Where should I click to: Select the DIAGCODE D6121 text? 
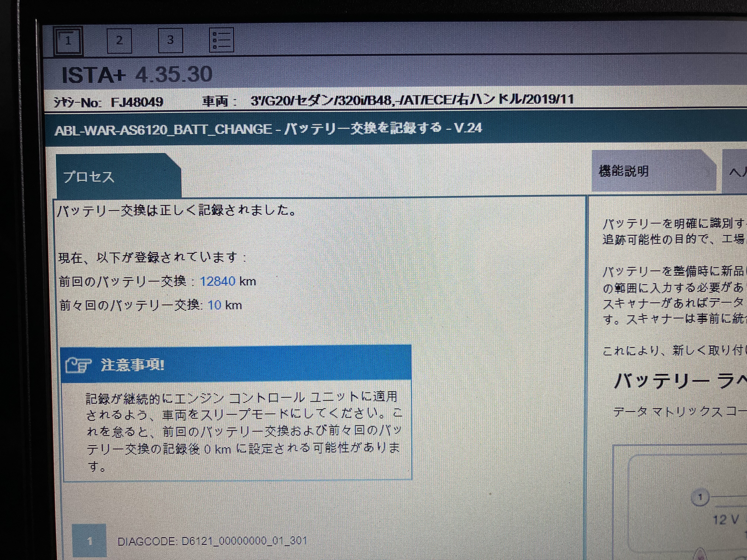(212, 541)
